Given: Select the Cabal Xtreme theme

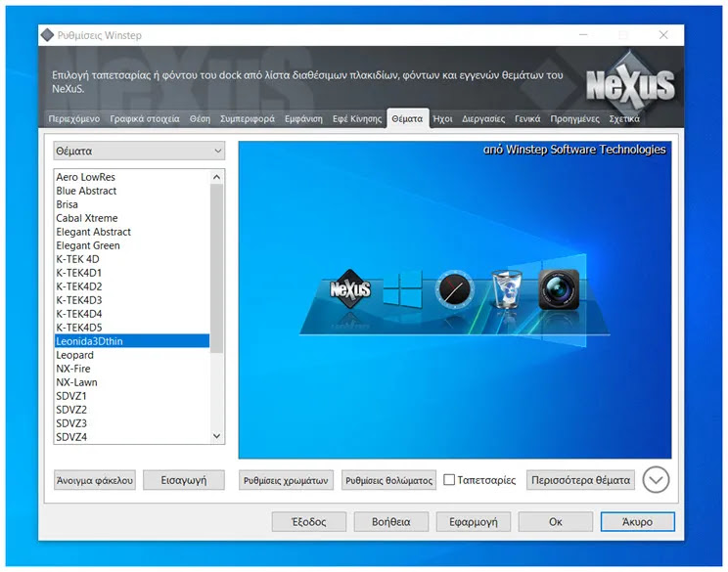Looking at the screenshot, I should (132, 218).
